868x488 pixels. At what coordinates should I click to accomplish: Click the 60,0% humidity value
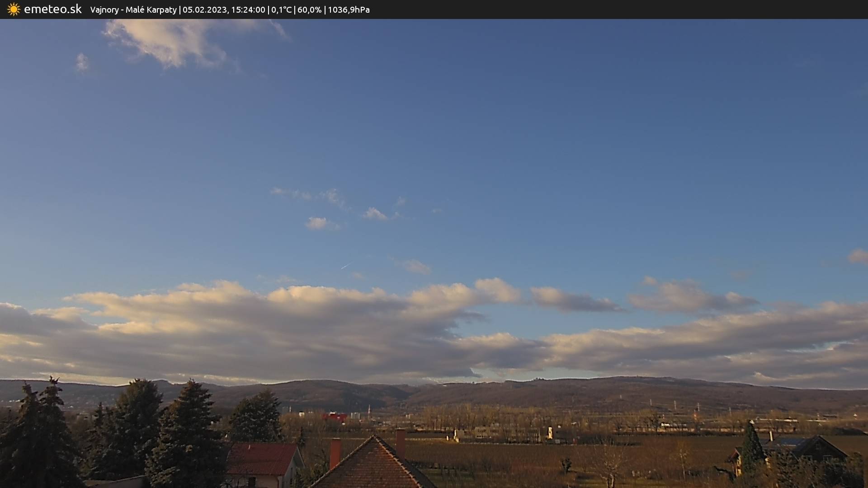point(309,10)
